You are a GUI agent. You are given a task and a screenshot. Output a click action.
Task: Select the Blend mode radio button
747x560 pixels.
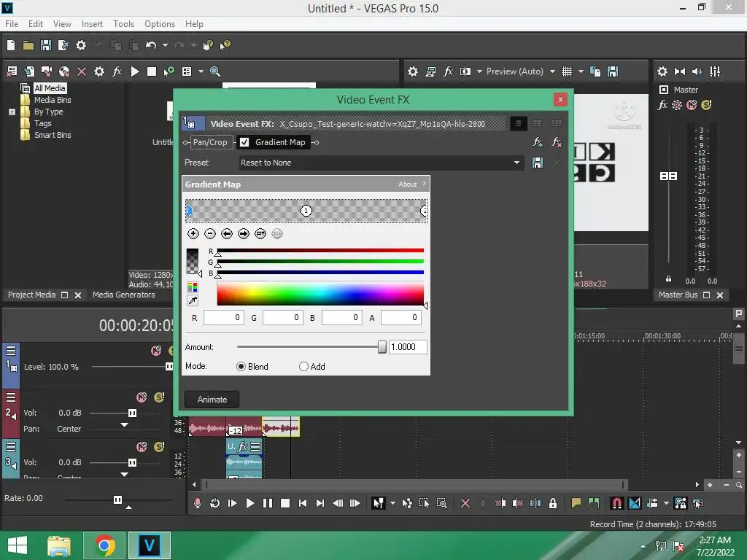241,367
